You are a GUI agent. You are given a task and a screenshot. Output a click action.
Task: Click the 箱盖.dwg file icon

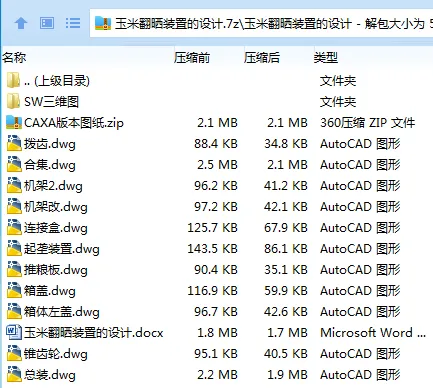click(x=14, y=290)
